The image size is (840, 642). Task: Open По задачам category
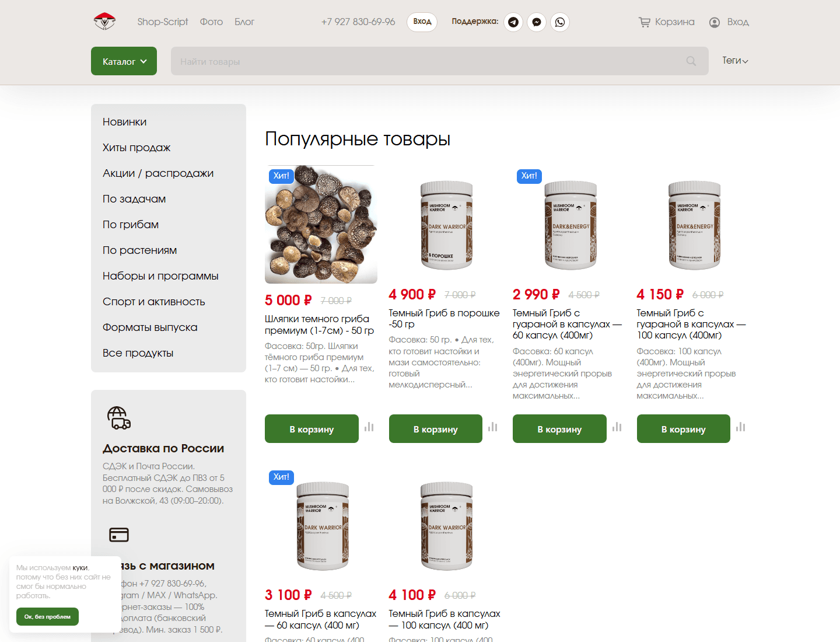pyautogui.click(x=134, y=199)
